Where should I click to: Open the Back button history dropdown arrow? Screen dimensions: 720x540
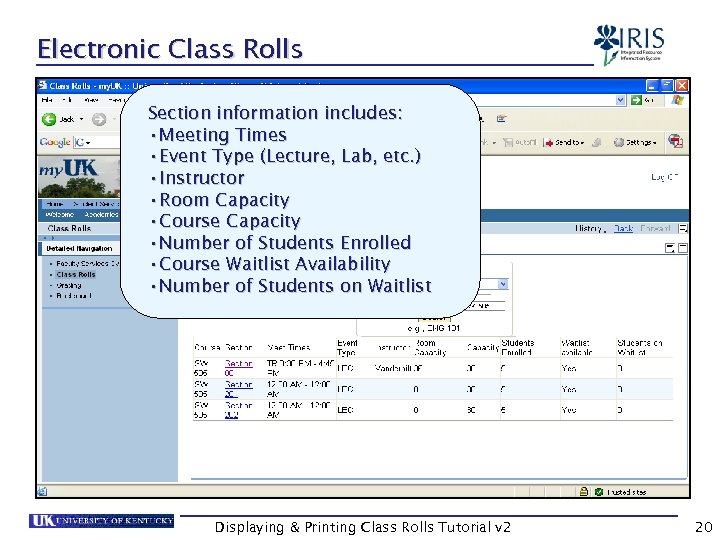pos(82,119)
